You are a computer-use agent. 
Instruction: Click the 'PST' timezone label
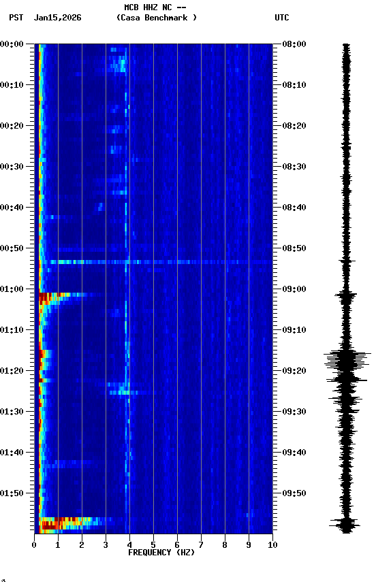(16, 18)
